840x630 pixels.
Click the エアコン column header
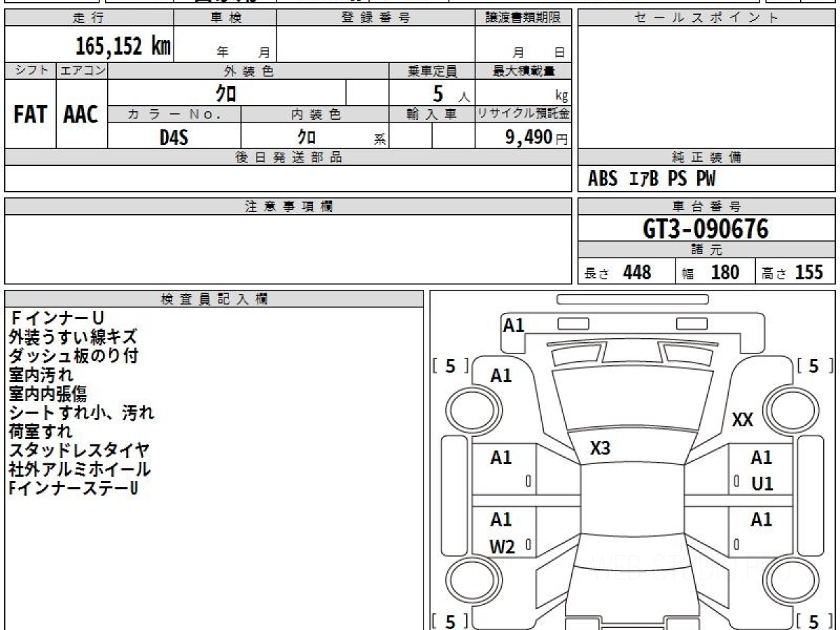[x=82, y=70]
